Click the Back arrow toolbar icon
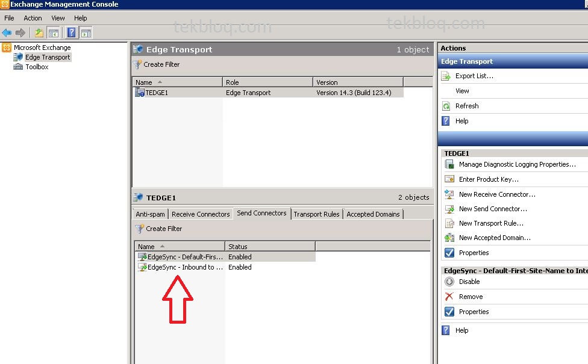Screen dimensions: 588x364 click(7, 33)
